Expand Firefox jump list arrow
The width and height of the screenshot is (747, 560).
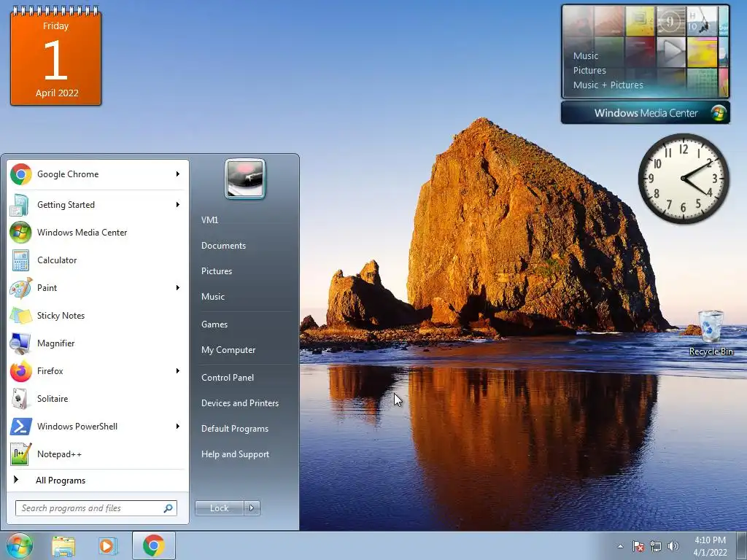coord(178,371)
